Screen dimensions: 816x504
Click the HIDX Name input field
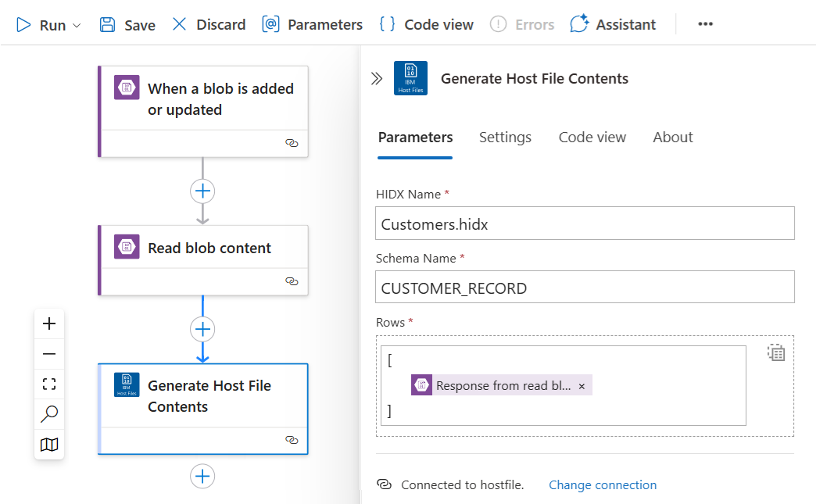pos(585,223)
